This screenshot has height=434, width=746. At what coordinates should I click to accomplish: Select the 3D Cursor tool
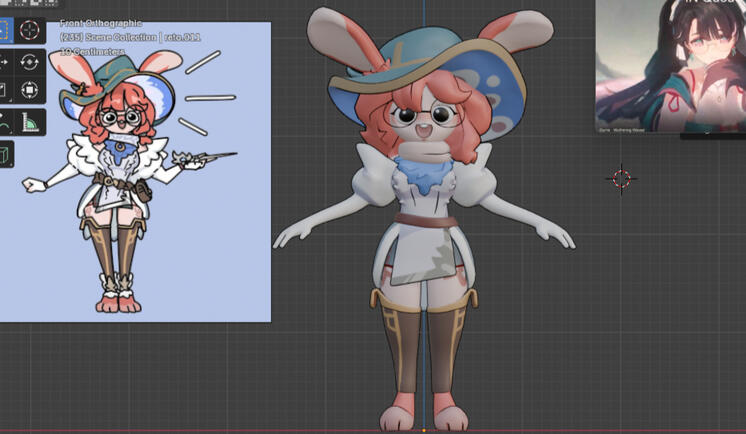(x=29, y=30)
